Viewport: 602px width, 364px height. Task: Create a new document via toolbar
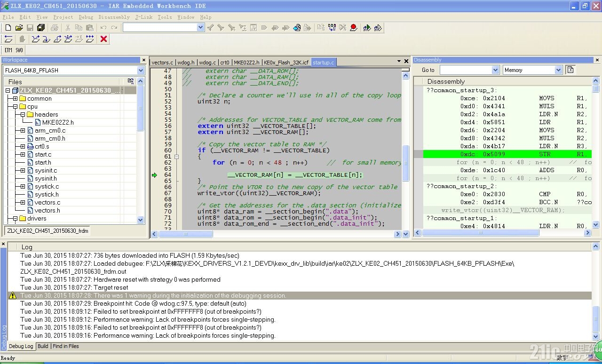[8, 28]
